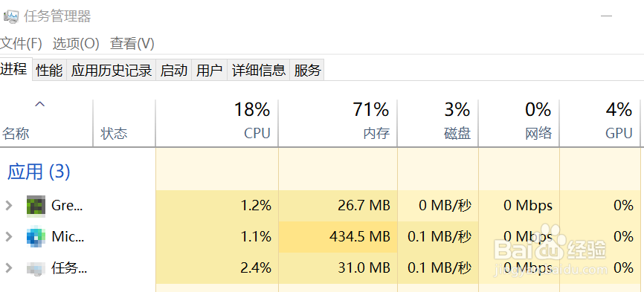Open the 选项(O) menu

tap(76, 44)
